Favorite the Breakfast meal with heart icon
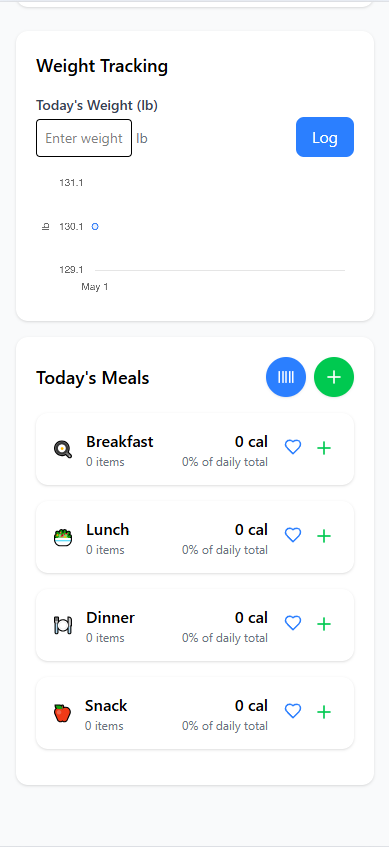Image resolution: width=389 pixels, height=847 pixels. pyautogui.click(x=293, y=447)
